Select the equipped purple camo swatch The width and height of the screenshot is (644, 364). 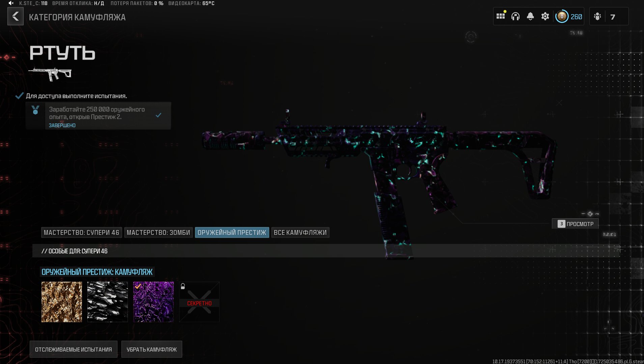[153, 302]
